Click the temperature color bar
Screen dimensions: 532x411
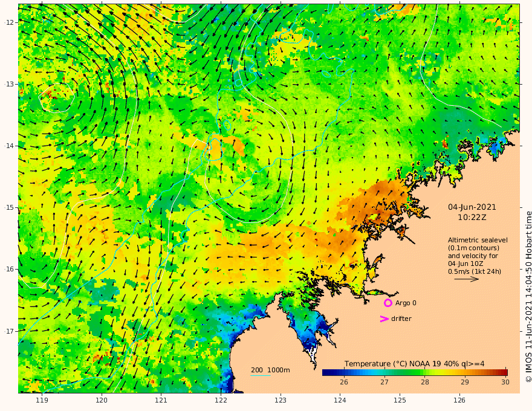tap(415, 372)
